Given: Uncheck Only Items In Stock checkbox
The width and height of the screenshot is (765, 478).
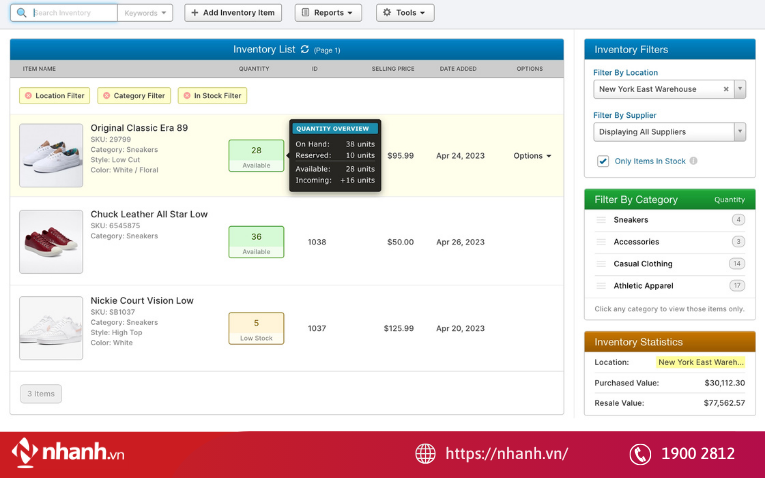Looking at the screenshot, I should [x=603, y=161].
